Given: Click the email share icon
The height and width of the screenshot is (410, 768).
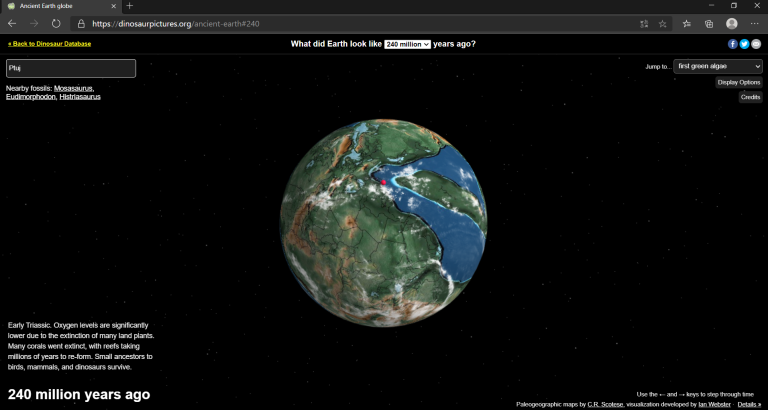Looking at the screenshot, I should (756, 44).
